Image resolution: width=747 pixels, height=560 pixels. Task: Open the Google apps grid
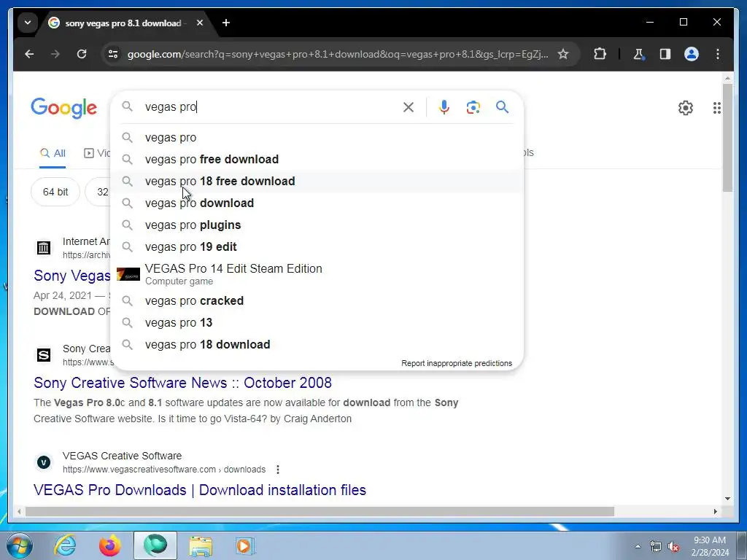point(717,108)
